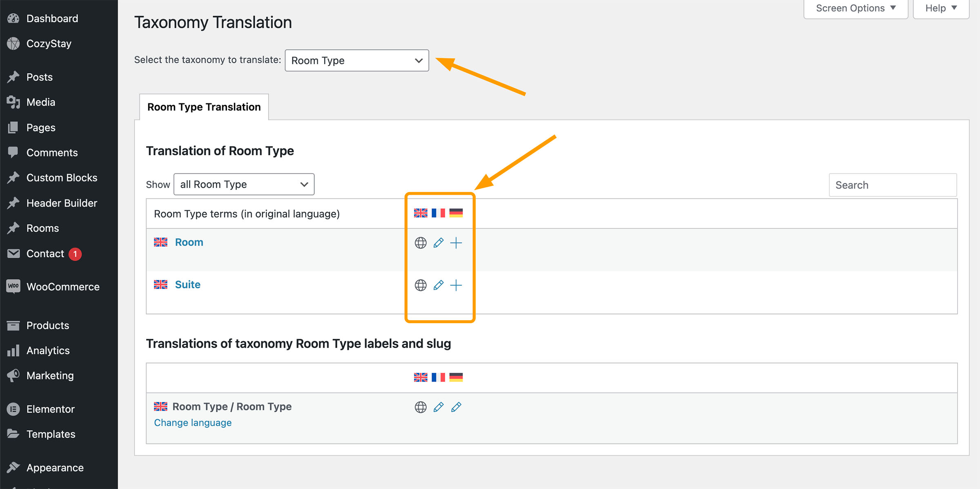Click the plus icon in Suite row

coord(456,285)
